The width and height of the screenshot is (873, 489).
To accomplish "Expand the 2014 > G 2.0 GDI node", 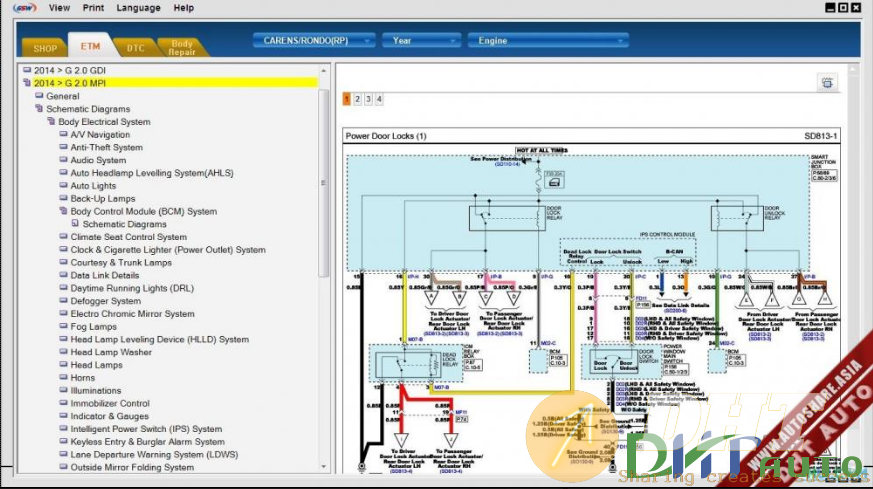I will point(27,70).
